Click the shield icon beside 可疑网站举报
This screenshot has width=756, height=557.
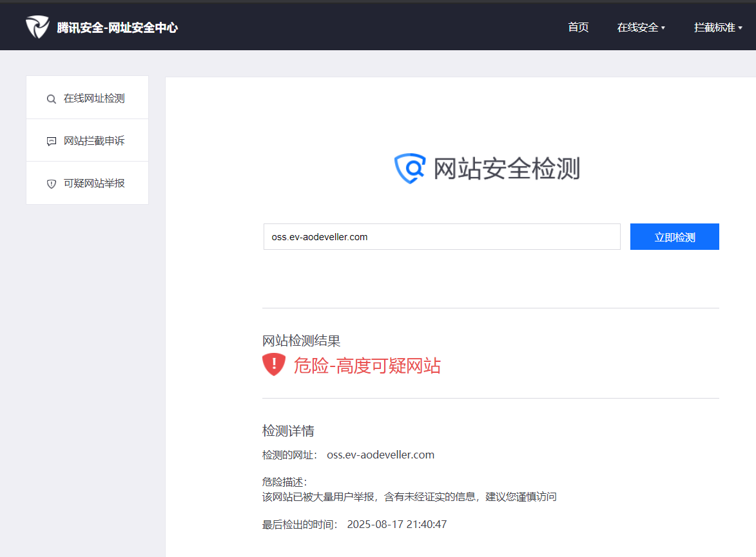pyautogui.click(x=51, y=184)
